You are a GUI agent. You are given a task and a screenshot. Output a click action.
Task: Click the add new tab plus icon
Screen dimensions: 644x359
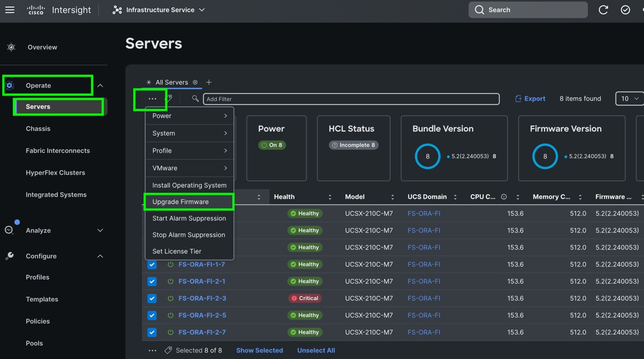(209, 82)
